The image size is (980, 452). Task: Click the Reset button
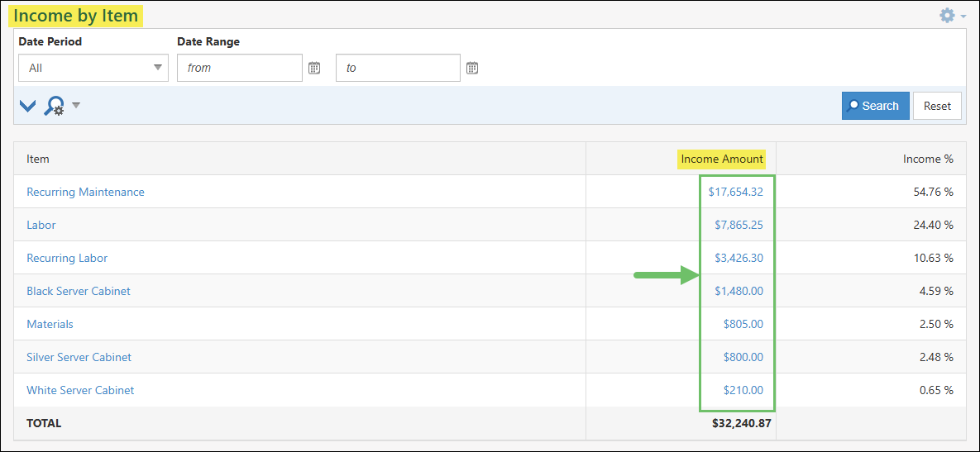937,106
